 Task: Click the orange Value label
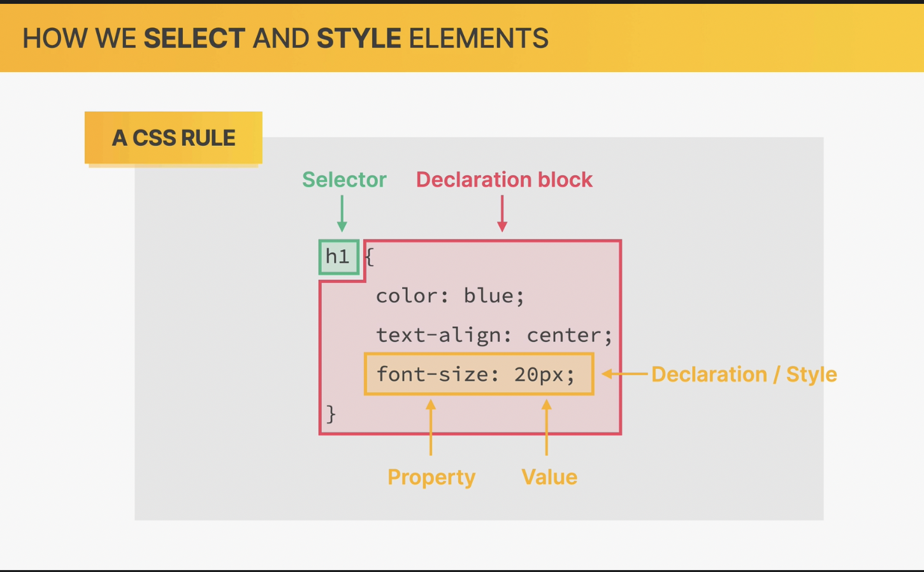coord(549,477)
